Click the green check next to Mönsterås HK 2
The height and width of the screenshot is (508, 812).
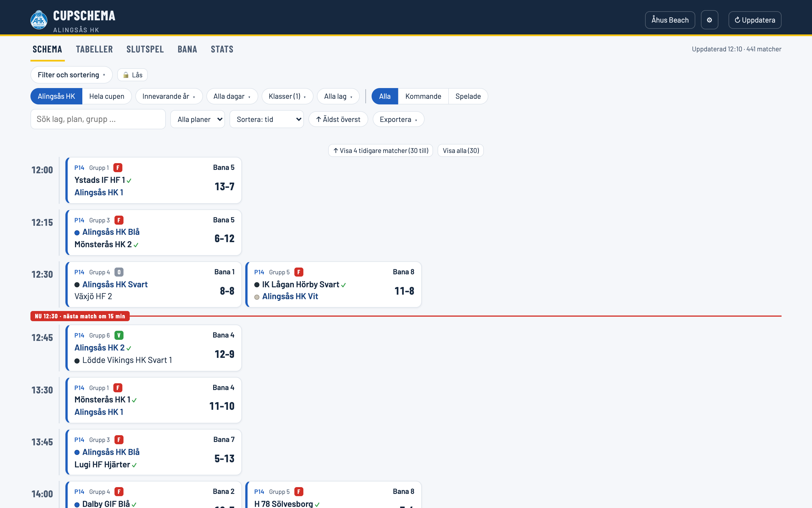click(x=136, y=245)
